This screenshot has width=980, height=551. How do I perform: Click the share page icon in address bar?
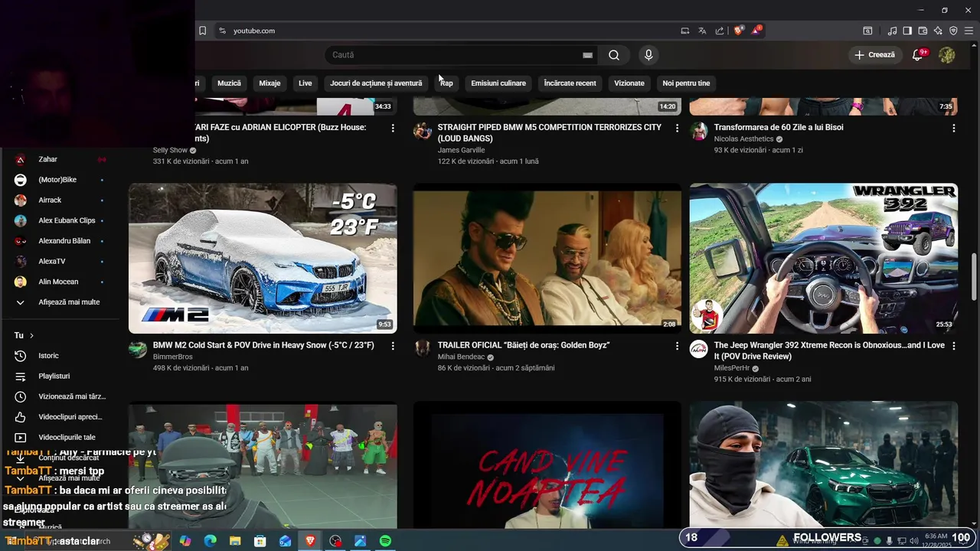point(720,31)
